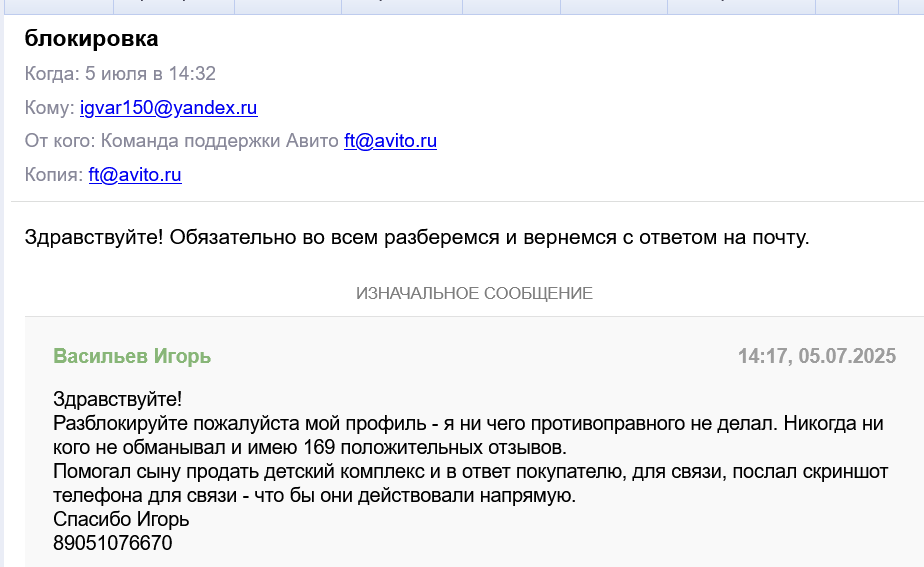Click the text что бы они действовали напрямую
The height and width of the screenshot is (567, 924).
point(415,496)
